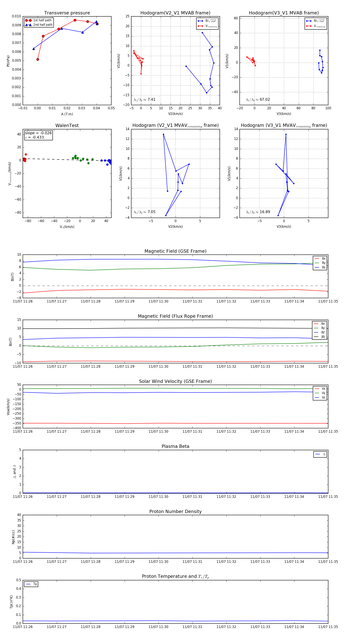Screen dimensions: 351x644
Task: Select the 'slope = -0.026' text
Action: [x=38, y=133]
